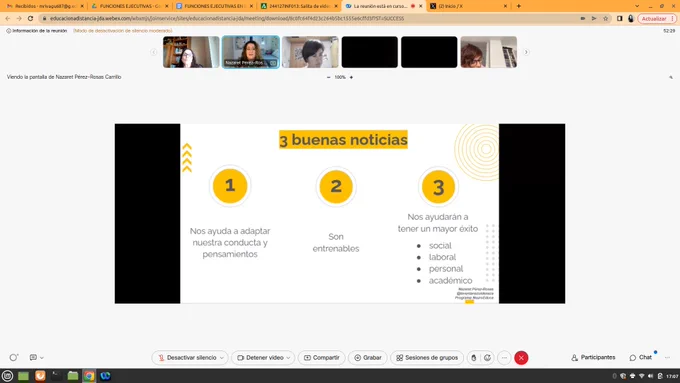Open the volume control in system tray
Image resolution: width=680 pixels, height=383 pixels.
click(x=650, y=376)
